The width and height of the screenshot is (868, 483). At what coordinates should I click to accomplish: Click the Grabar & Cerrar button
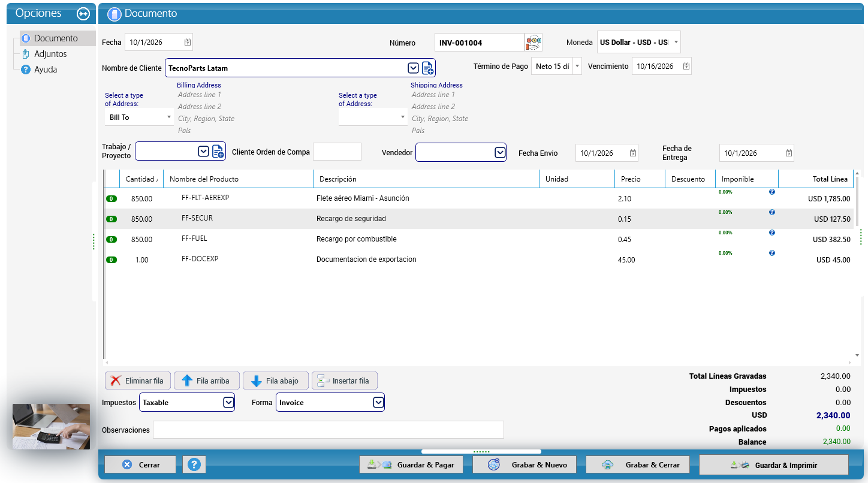(638, 464)
